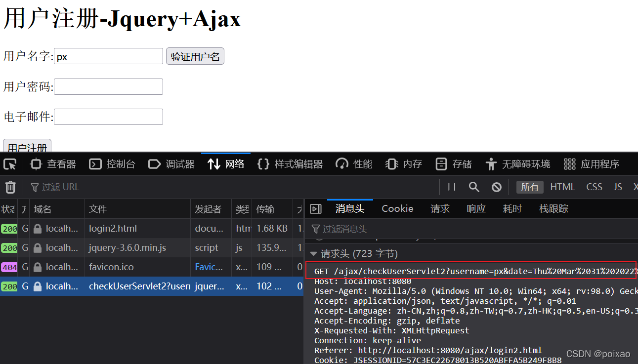Select the favicon.ico request row

tap(152, 267)
